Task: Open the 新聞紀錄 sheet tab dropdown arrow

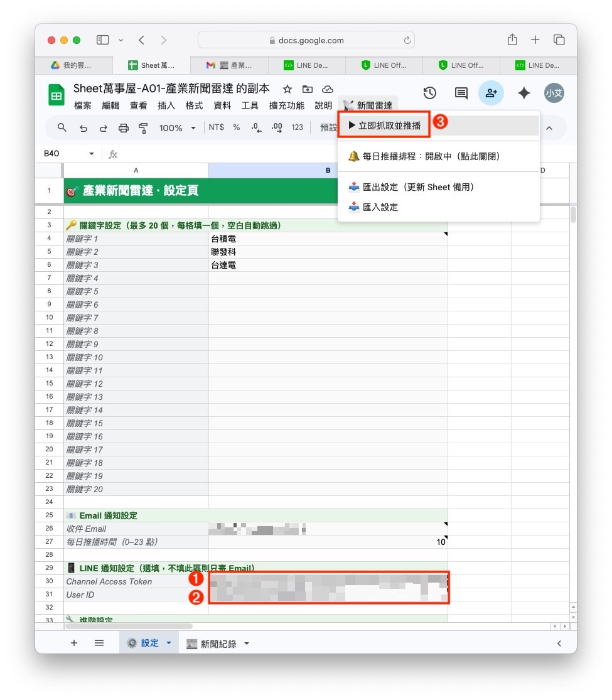Action: tap(247, 643)
